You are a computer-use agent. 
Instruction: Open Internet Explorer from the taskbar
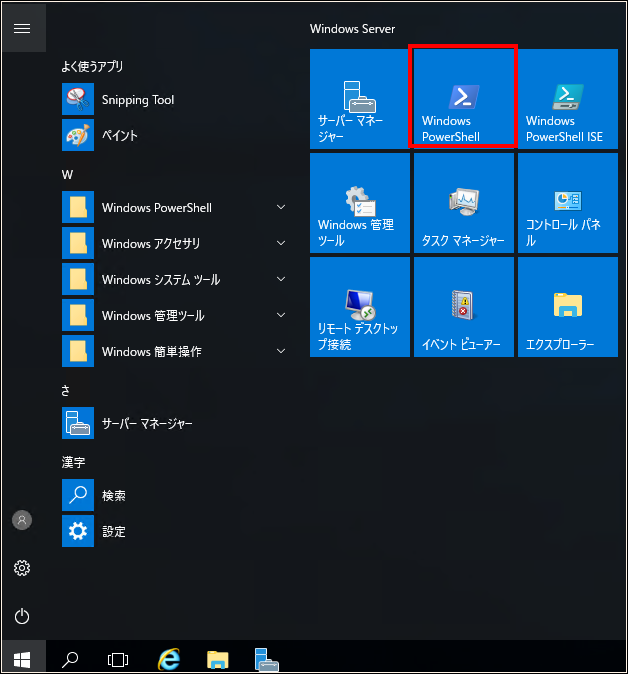coord(170,659)
